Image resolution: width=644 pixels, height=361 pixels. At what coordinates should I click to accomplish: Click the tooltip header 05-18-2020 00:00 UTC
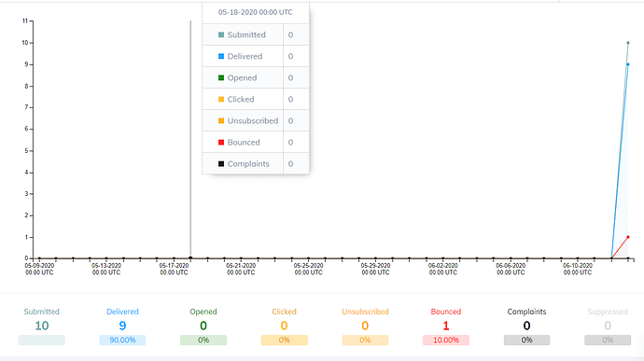pos(256,12)
